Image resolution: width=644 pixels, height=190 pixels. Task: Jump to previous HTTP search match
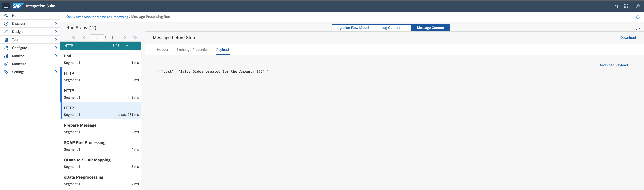(127, 46)
